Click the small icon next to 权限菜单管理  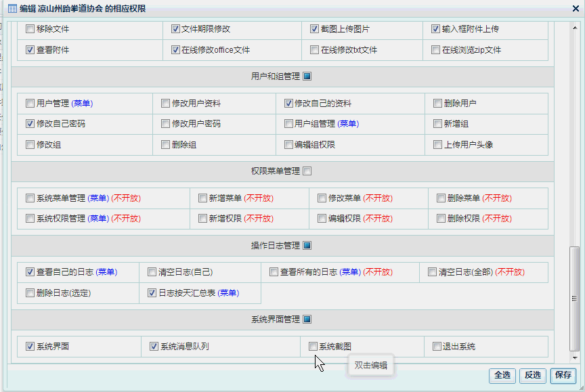coord(307,171)
